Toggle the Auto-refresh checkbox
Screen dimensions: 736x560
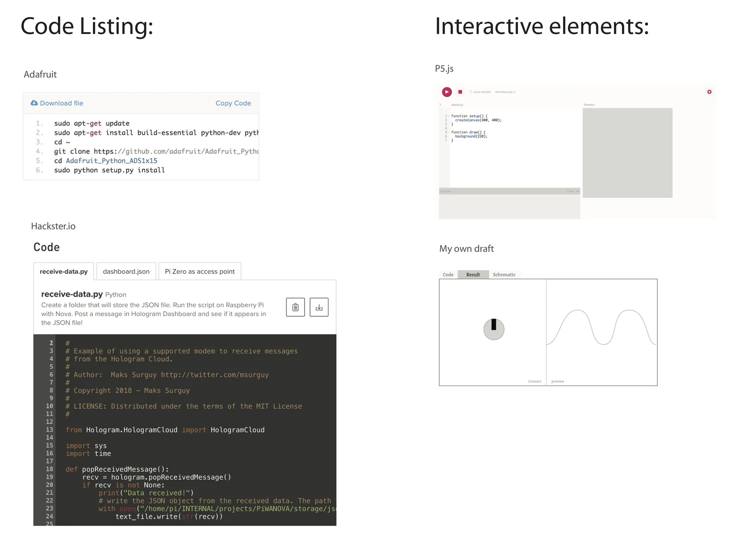(471, 92)
